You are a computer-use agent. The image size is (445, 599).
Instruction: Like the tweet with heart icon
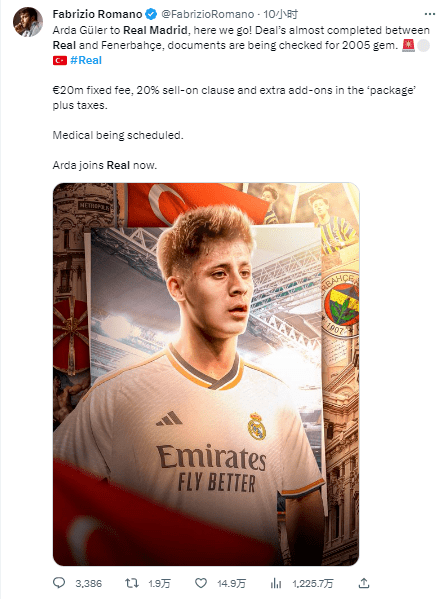[201, 583]
